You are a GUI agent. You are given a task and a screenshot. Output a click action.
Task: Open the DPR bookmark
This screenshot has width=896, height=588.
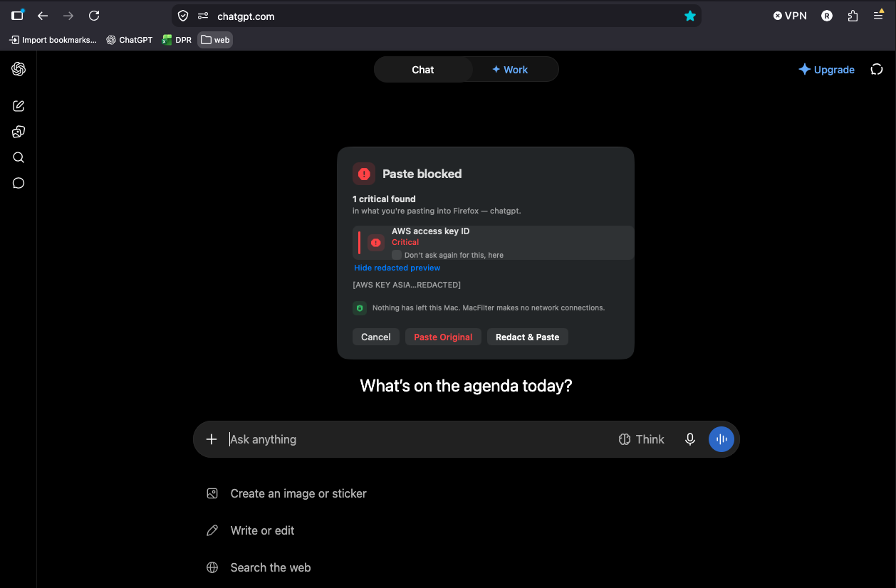pos(177,40)
